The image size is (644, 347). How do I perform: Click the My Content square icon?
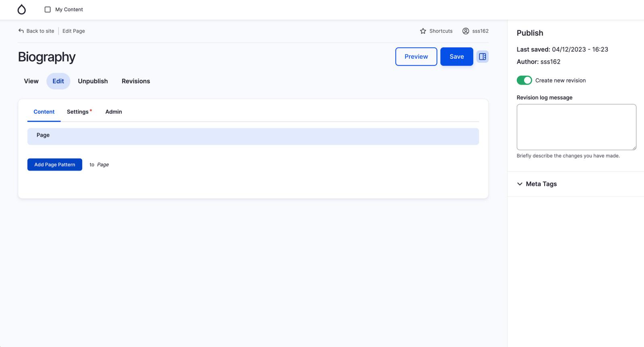click(47, 10)
